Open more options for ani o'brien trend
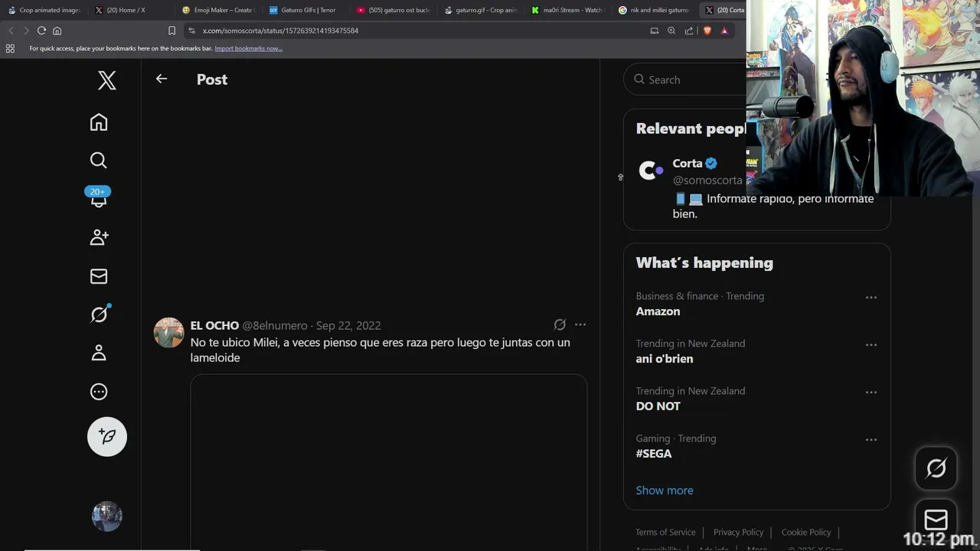This screenshot has height=551, width=980. point(871,344)
